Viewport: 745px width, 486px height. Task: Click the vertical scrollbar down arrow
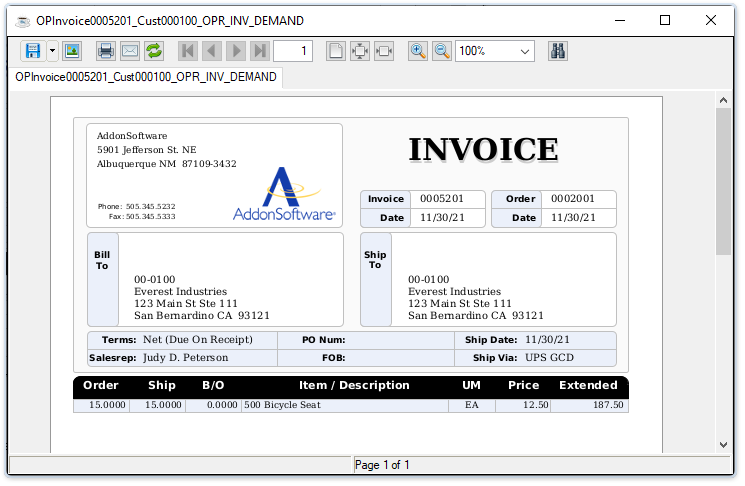724,444
